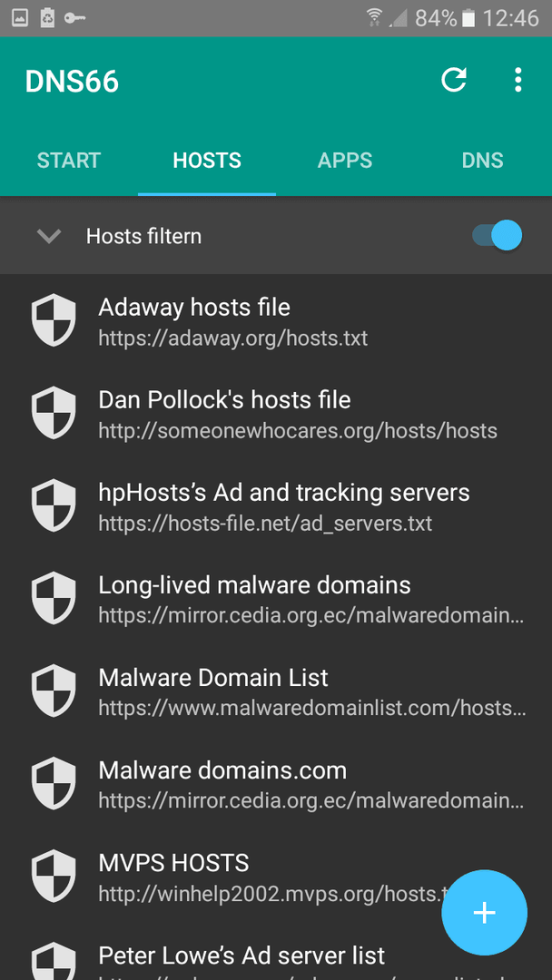This screenshot has width=552, height=980.
Task: Tap the floating add host button
Action: (x=485, y=913)
